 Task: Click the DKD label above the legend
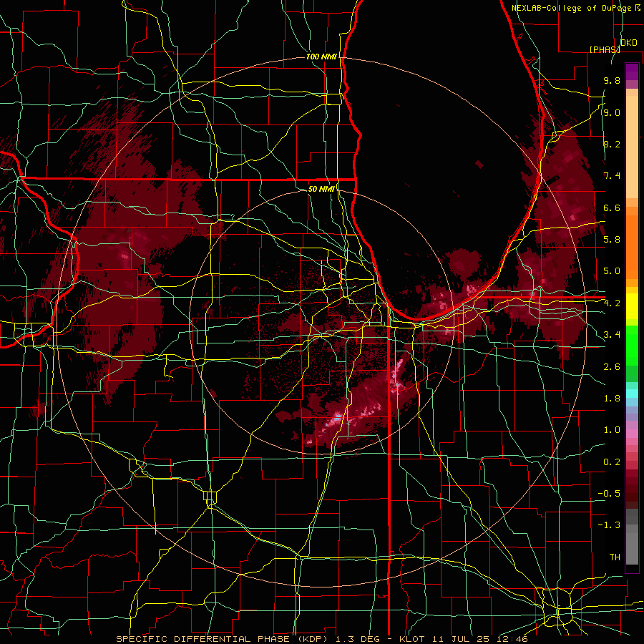coord(628,43)
